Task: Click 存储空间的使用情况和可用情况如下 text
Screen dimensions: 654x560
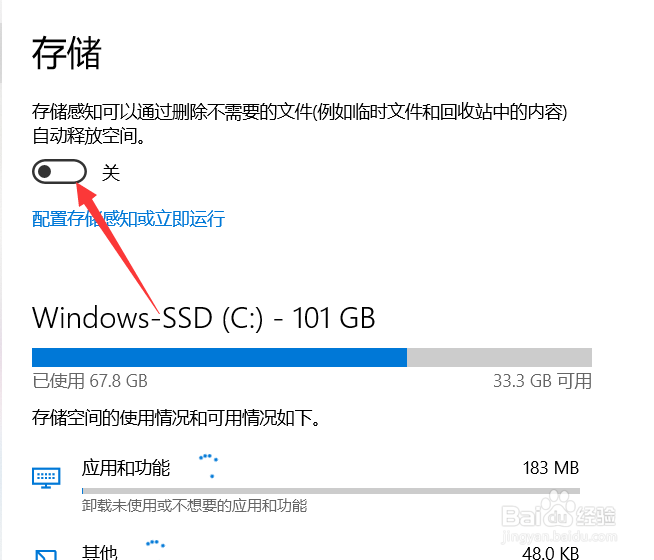Action: [176, 419]
